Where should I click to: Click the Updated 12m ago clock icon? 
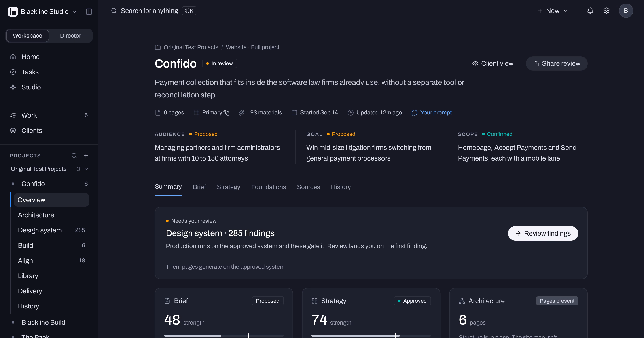click(x=351, y=113)
